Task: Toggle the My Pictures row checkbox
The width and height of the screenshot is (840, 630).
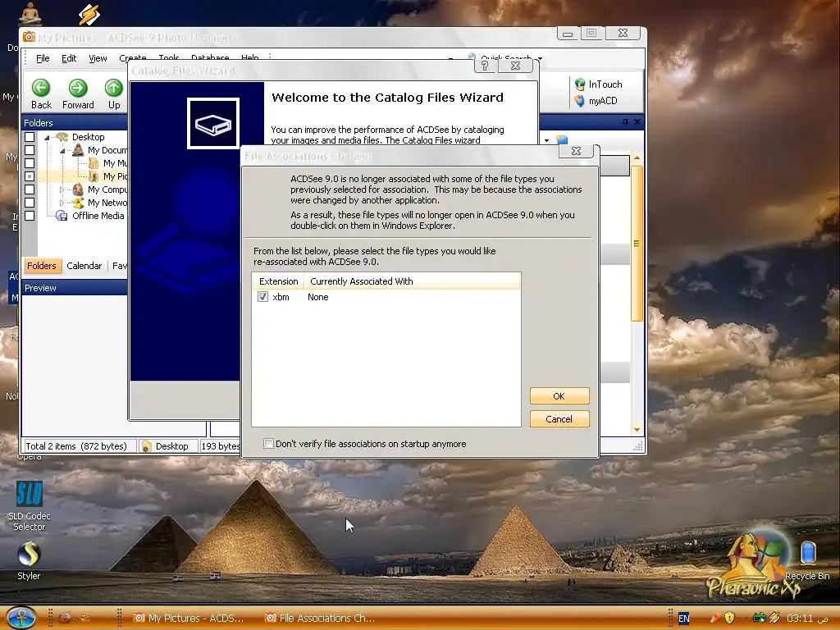Action: pyautogui.click(x=30, y=176)
